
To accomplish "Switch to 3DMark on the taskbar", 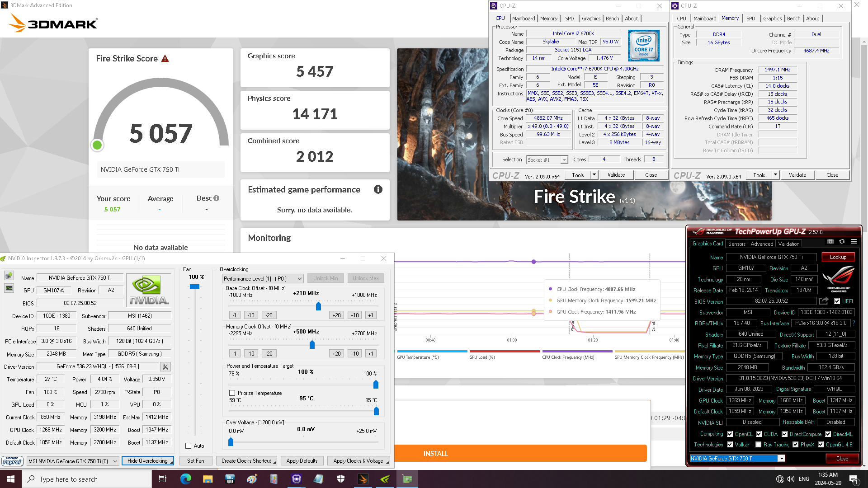I will (x=363, y=479).
